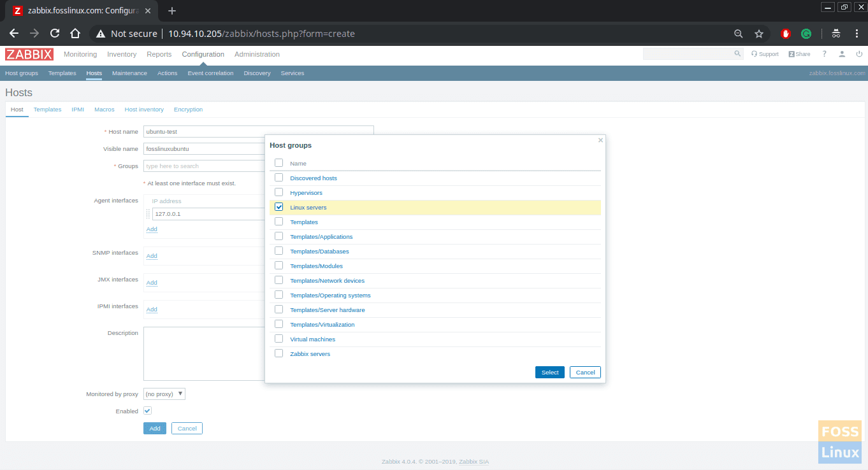Click the Zabbix search magnifier icon
This screenshot has width=868, height=470.
737,54
